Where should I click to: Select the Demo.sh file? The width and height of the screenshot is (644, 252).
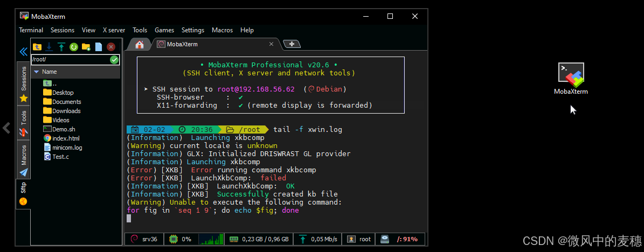coord(59,129)
